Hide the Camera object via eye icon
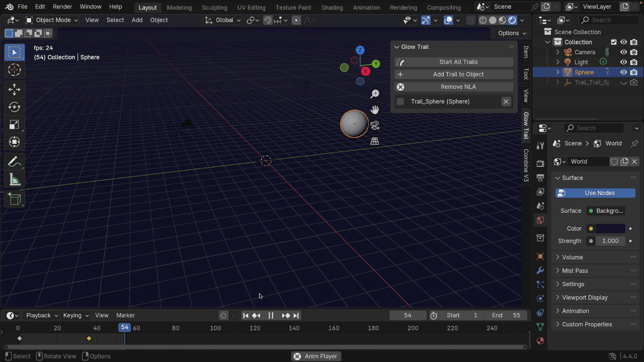This screenshot has height=362, width=644. (x=623, y=52)
